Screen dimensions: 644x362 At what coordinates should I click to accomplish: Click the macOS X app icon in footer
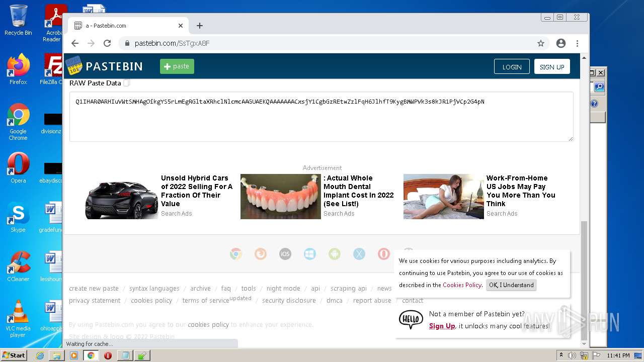[359, 254]
